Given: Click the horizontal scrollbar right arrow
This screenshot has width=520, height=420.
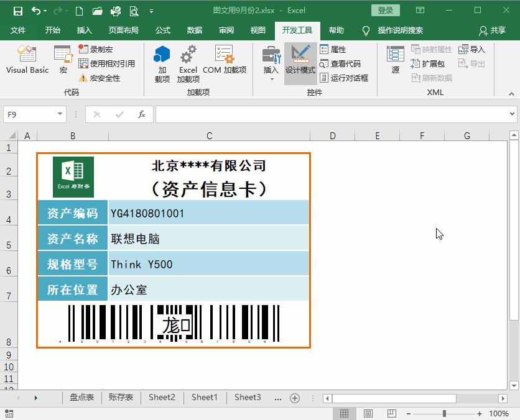Looking at the screenshot, I should pyautogui.click(x=503, y=398).
